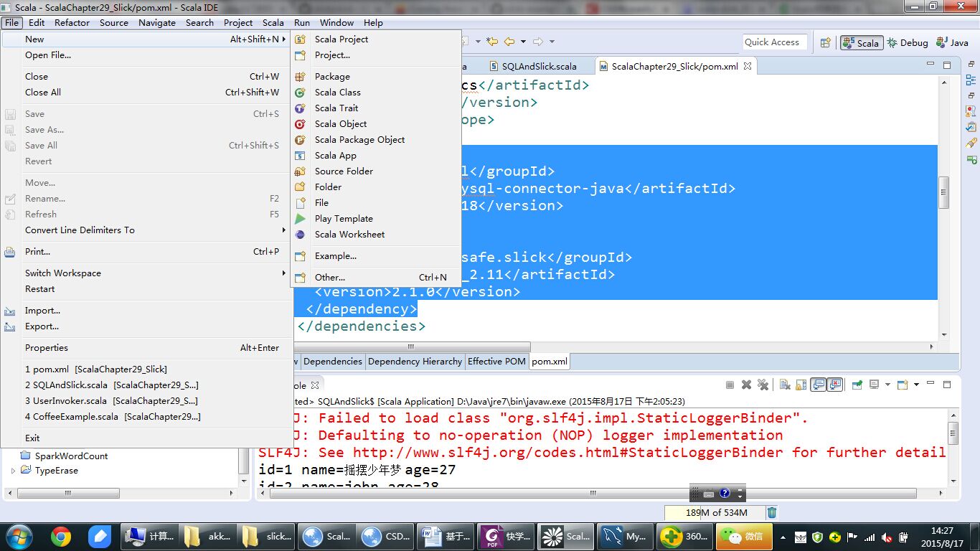Choose Play Template from submenu
The height and width of the screenshot is (551, 980).
(x=375, y=219)
